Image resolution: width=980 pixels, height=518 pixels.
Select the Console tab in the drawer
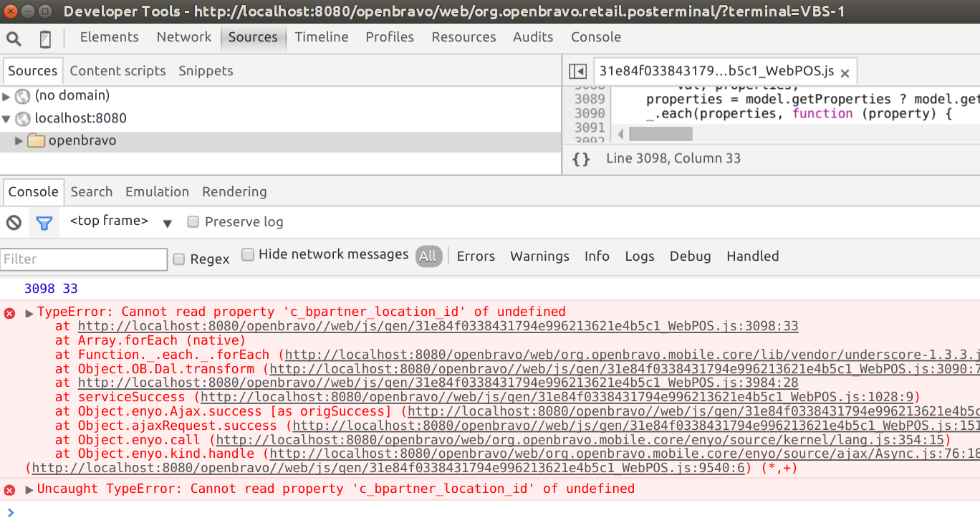(33, 192)
